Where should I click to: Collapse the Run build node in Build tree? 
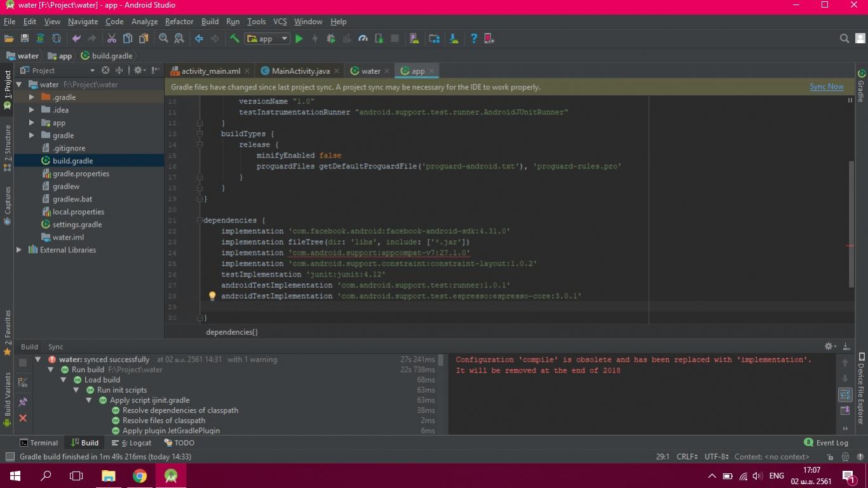pos(50,370)
